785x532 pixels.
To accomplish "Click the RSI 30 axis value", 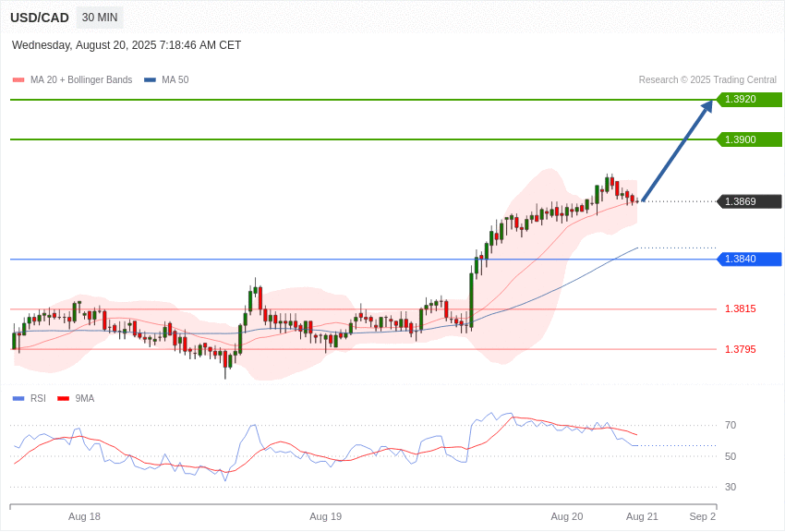I will point(731,487).
